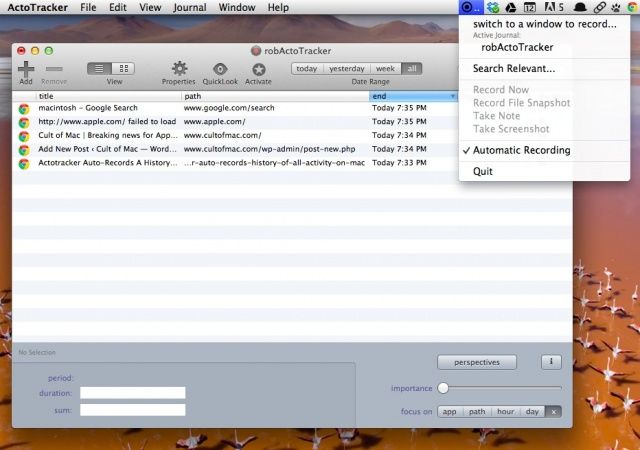Image resolution: width=640 pixels, height=450 pixels.
Task: Open the File menu
Action: pos(88,7)
